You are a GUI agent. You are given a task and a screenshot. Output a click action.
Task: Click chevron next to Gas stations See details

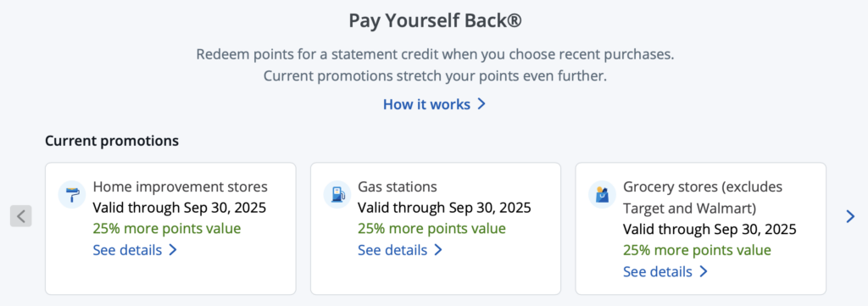[437, 250]
